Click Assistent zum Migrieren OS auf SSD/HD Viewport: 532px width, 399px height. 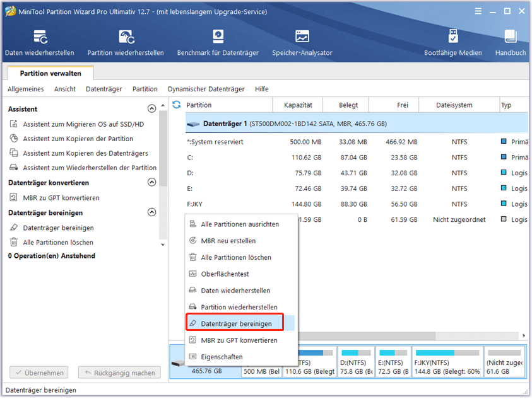click(x=83, y=124)
